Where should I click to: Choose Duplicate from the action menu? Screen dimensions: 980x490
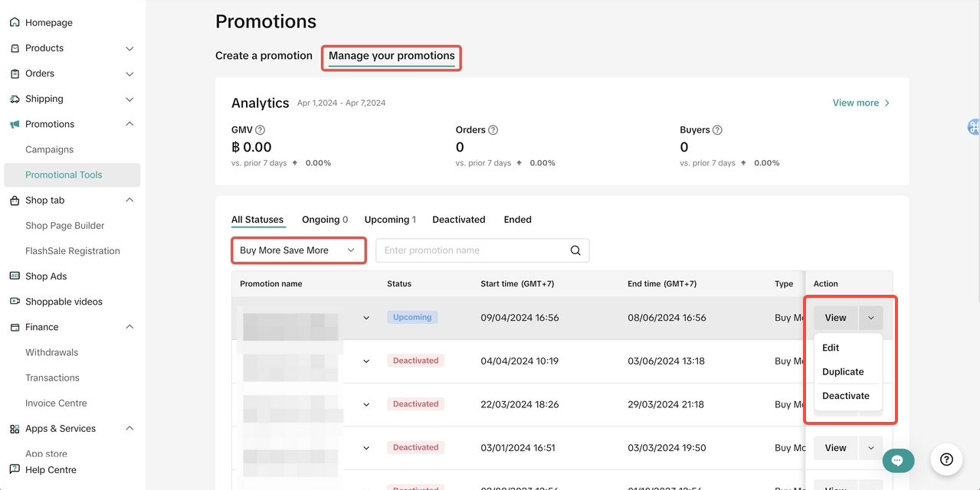coord(843,372)
